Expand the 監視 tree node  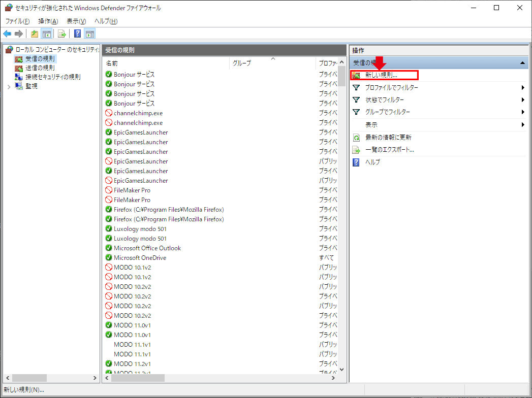tap(9, 87)
